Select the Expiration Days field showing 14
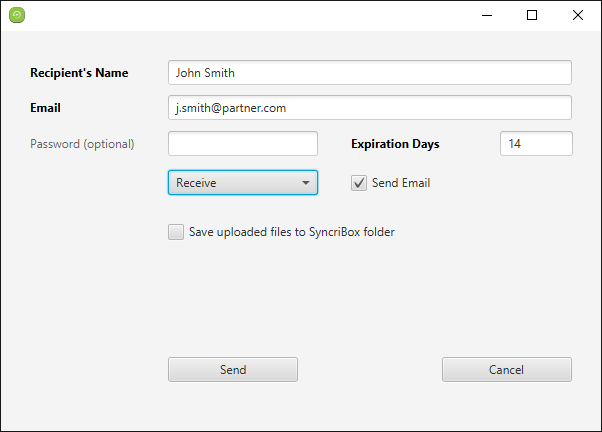 pyautogui.click(x=536, y=144)
